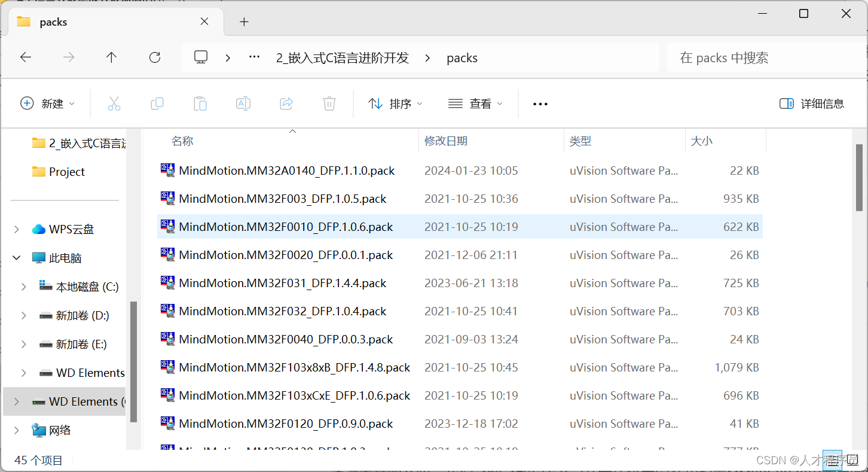Screen dimensions: 868x472
Task: Select the 2_嵌入式C语言 folder in sidebar
Action: pos(79,143)
